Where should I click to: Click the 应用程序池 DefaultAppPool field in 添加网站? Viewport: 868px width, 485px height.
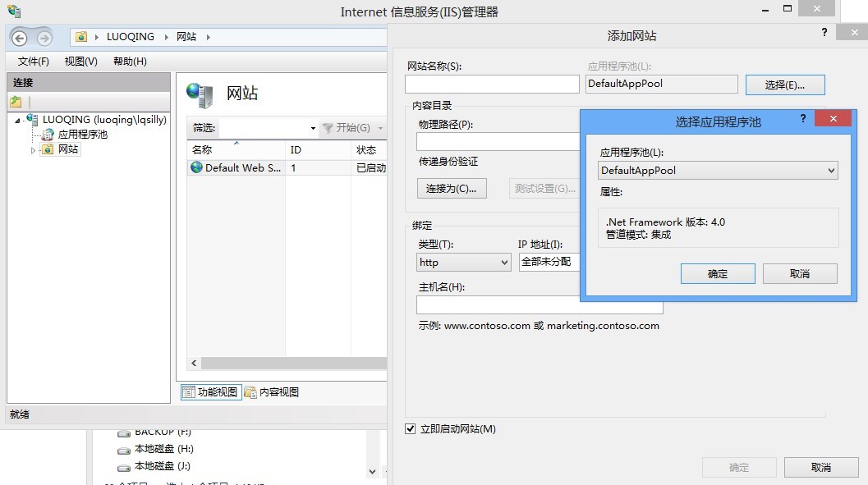(x=662, y=84)
